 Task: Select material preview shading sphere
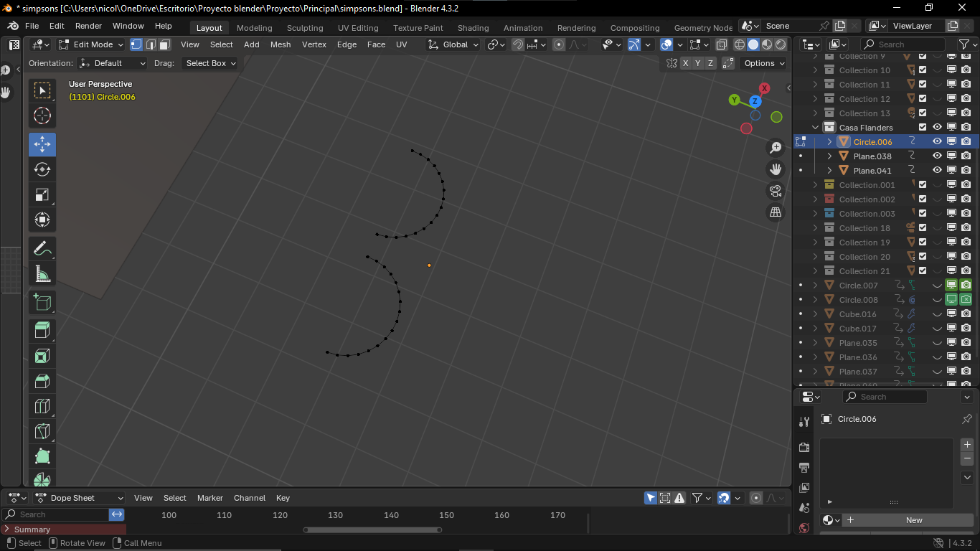[767, 44]
